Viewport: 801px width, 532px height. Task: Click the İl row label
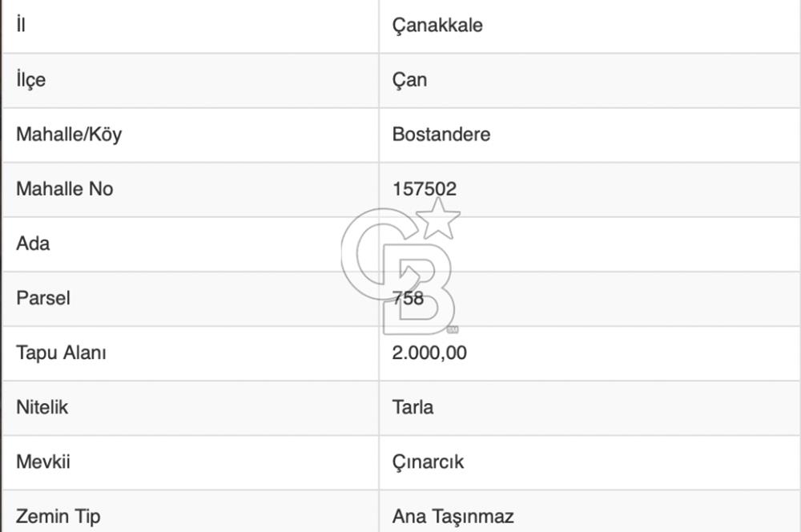point(21,25)
